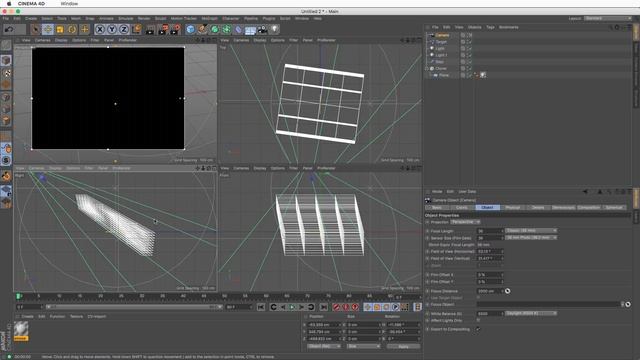Viewport: 640px width, 360px height.
Task: Activate the Move tool in toolbar
Action: pos(48,29)
